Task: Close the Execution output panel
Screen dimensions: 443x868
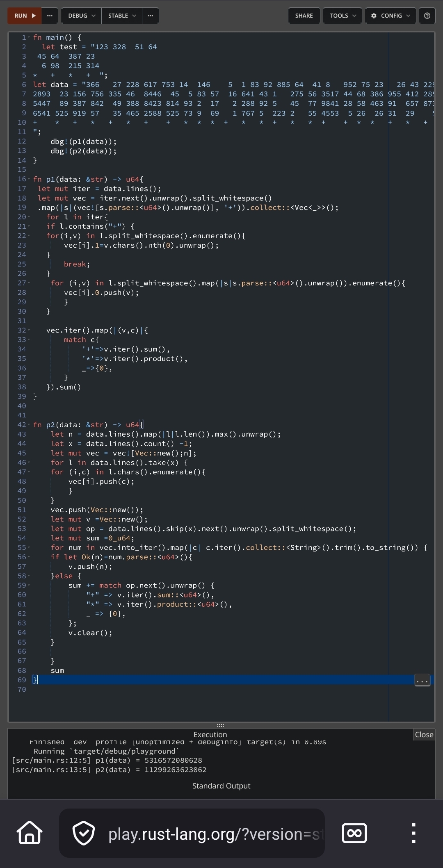Action: pos(424,735)
